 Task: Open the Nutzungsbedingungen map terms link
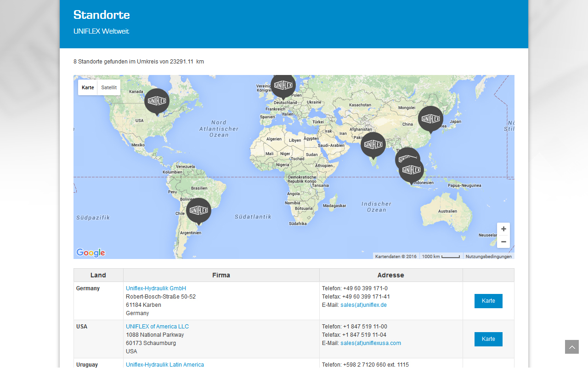[x=488, y=256]
